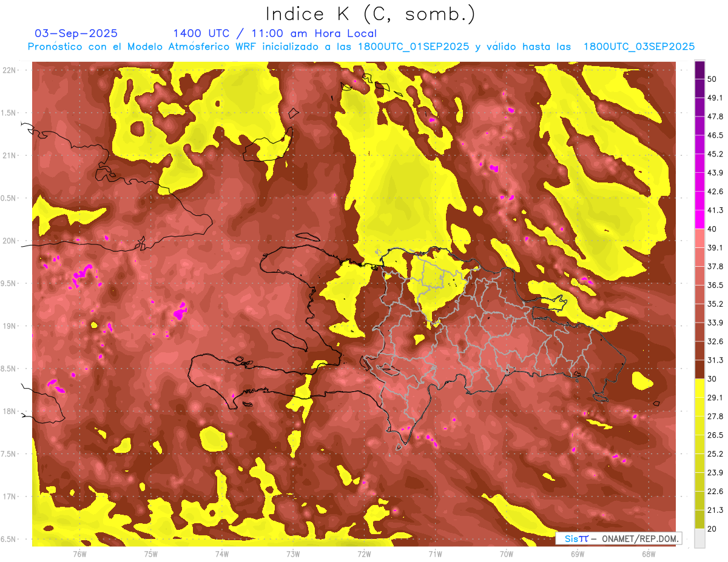Screen dimensions: 728x562
Task: Click the "72W" longitude label
Action: tap(364, 554)
